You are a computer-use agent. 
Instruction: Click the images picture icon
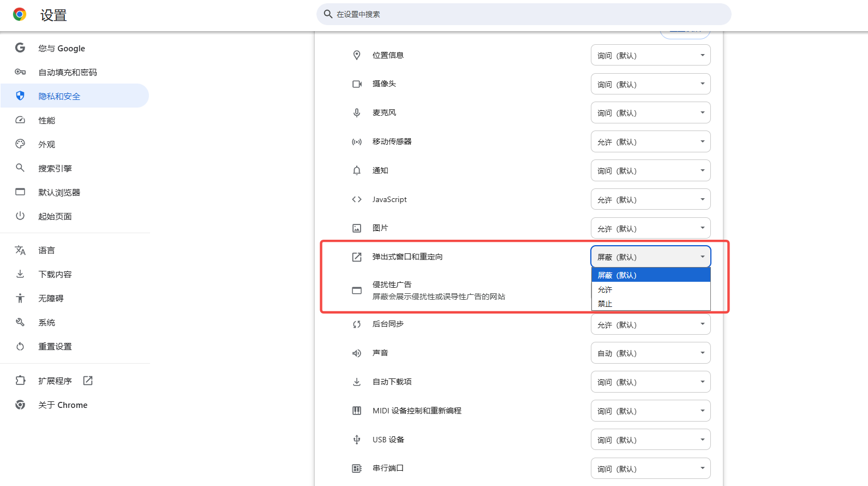(x=357, y=228)
